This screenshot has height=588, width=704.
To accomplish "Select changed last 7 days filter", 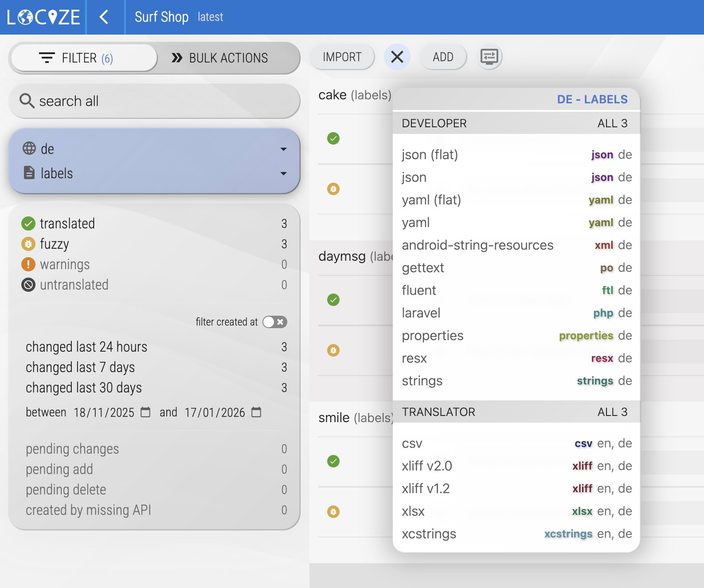I will pos(80,367).
